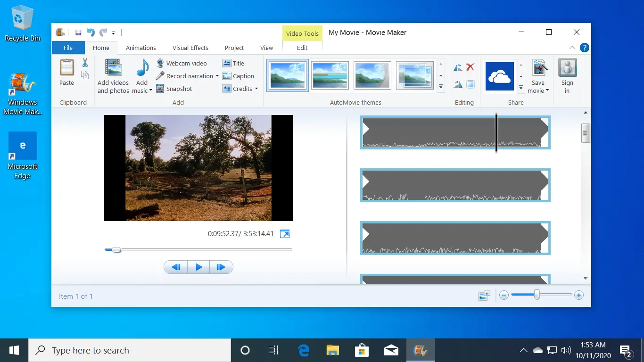Click the Sign in button
The width and height of the screenshot is (644, 362).
(567, 75)
